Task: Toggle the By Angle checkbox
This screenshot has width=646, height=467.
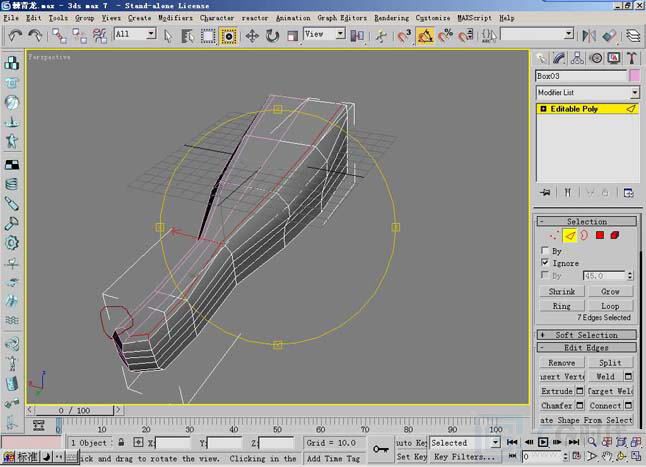Action: pyautogui.click(x=545, y=275)
